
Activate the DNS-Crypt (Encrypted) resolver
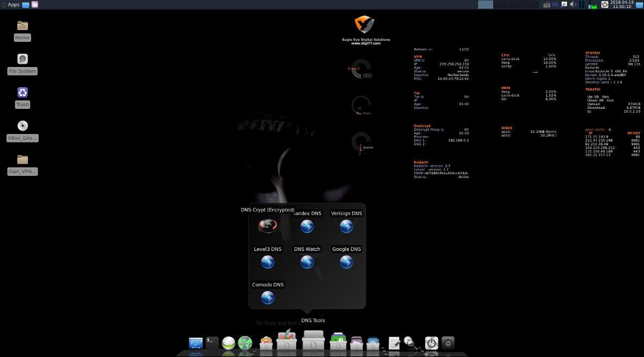tap(267, 226)
